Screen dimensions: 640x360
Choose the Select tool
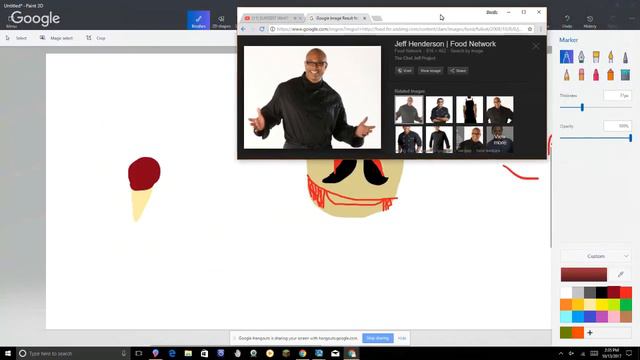click(x=16, y=38)
